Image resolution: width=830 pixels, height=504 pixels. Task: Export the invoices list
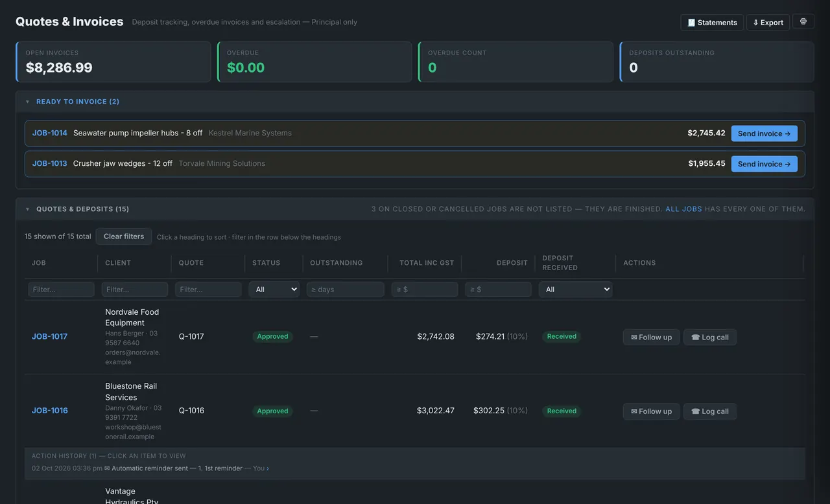pyautogui.click(x=768, y=22)
